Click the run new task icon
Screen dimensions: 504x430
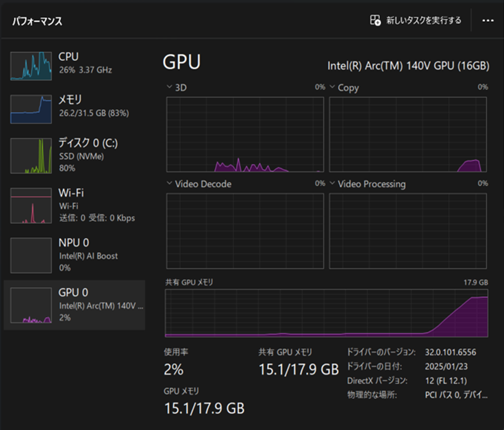(375, 21)
